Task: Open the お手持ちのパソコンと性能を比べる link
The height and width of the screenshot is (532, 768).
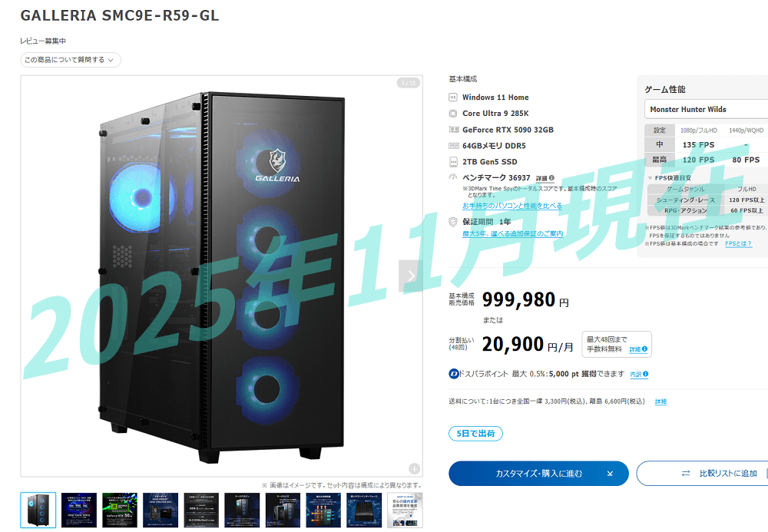Action: tap(511, 206)
